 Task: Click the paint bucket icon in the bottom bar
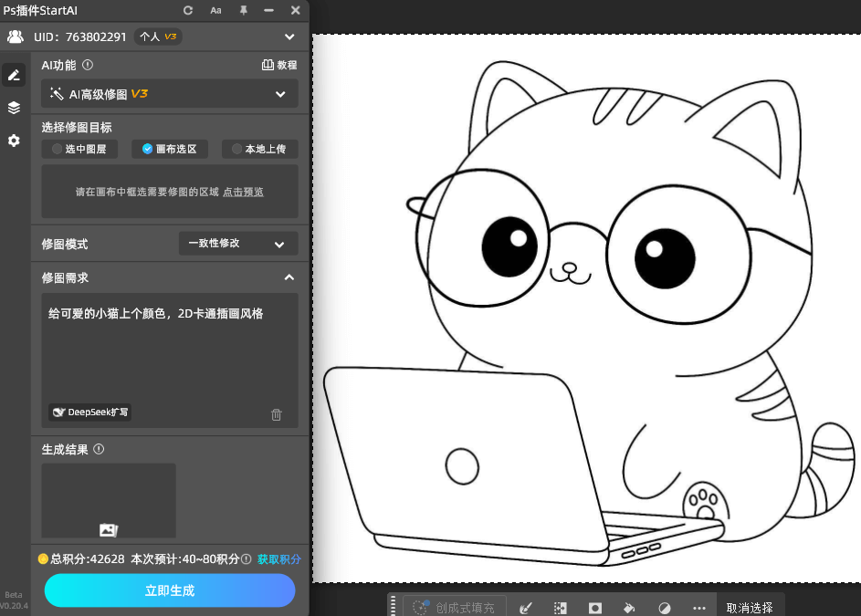pos(630,607)
